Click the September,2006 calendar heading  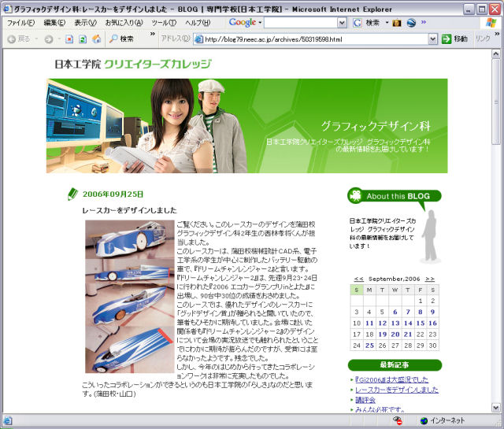[x=395, y=279]
